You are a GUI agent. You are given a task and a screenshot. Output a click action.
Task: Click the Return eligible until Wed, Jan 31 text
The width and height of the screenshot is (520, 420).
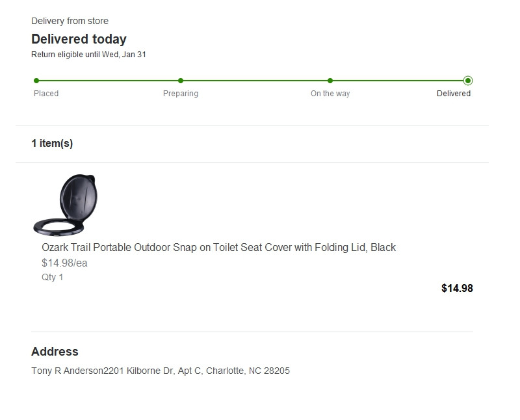88,55
